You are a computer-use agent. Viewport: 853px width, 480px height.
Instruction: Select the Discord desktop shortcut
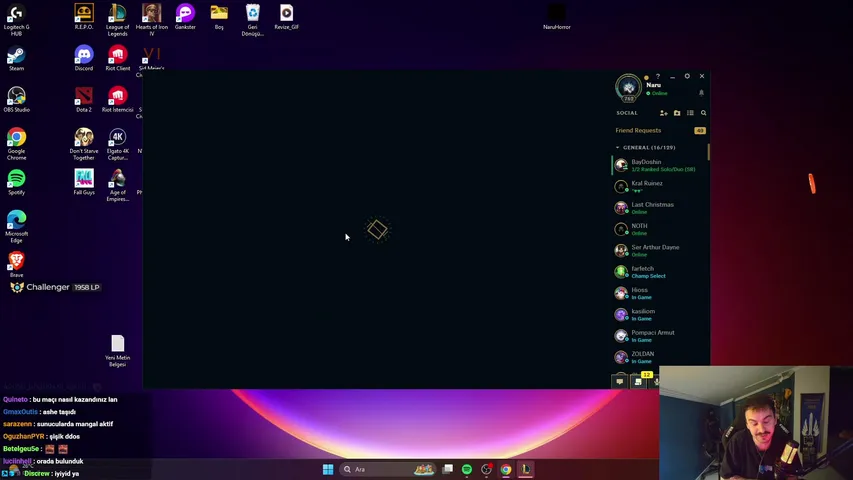84,58
